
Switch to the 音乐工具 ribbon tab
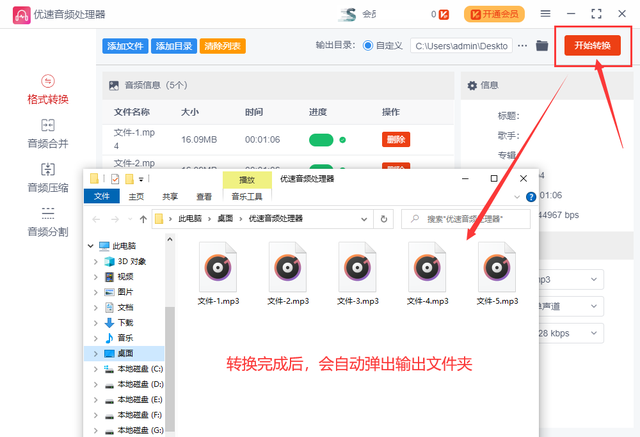[247, 197]
